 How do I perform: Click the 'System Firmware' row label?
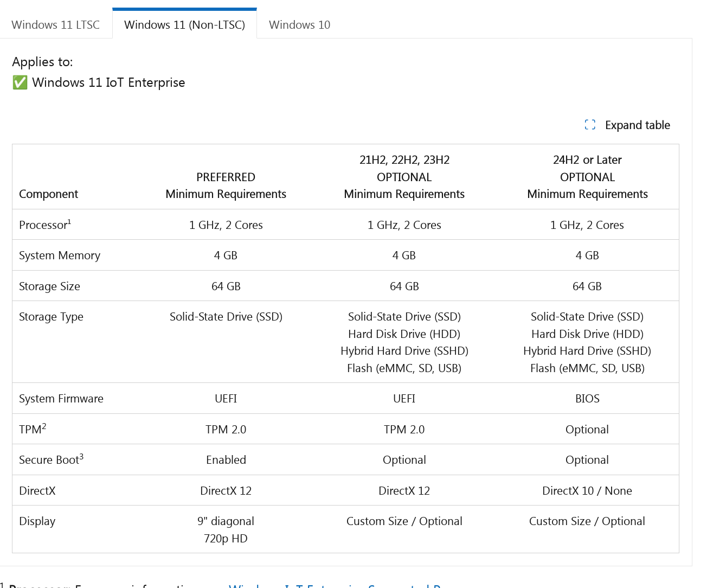click(61, 399)
